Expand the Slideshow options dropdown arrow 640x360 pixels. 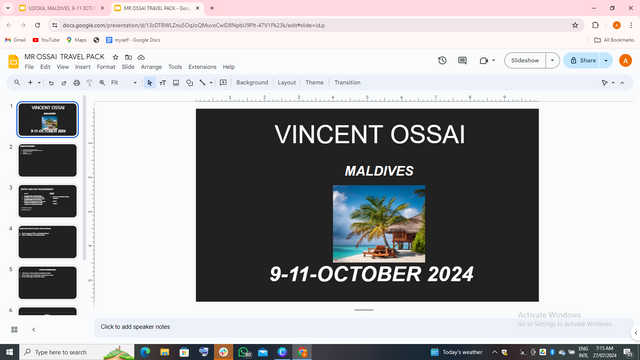tap(552, 60)
